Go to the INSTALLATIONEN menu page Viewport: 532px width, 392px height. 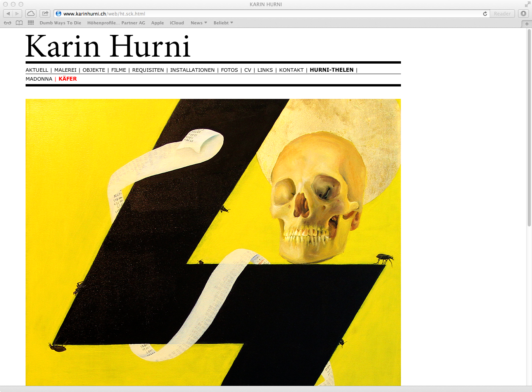coord(192,70)
